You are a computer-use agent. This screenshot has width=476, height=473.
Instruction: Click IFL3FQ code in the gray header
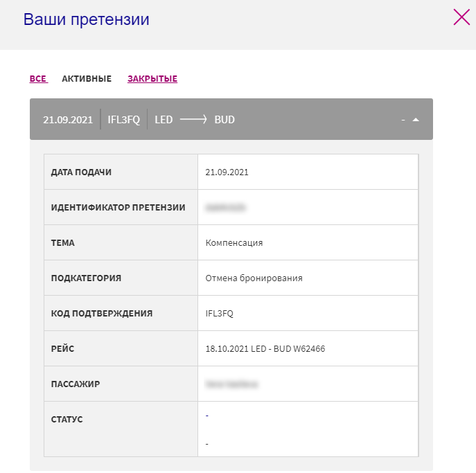124,120
